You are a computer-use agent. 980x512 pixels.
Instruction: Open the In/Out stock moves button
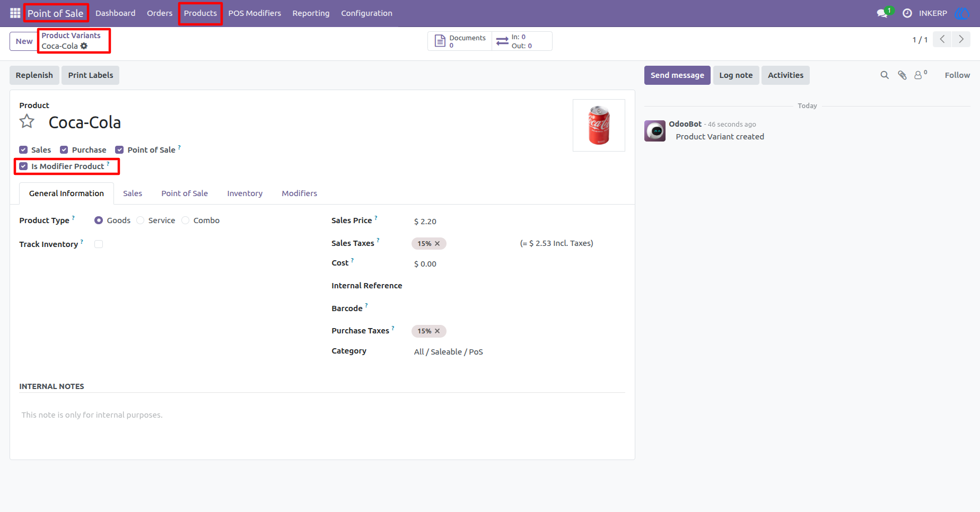pyautogui.click(x=522, y=41)
